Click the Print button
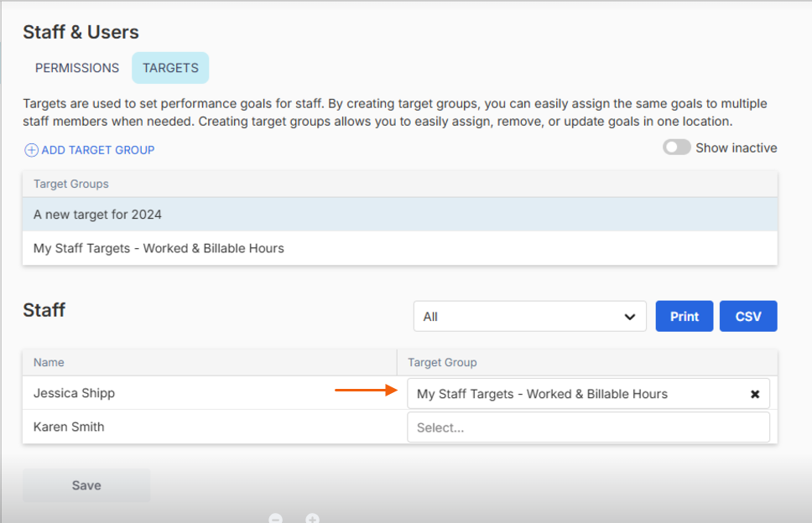Image resolution: width=812 pixels, height=523 pixels. point(684,316)
